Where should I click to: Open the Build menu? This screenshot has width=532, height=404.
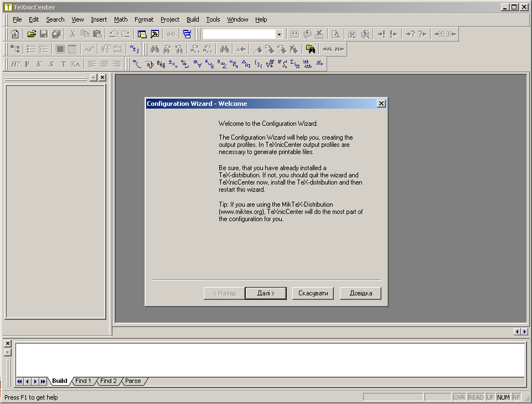pyautogui.click(x=193, y=19)
